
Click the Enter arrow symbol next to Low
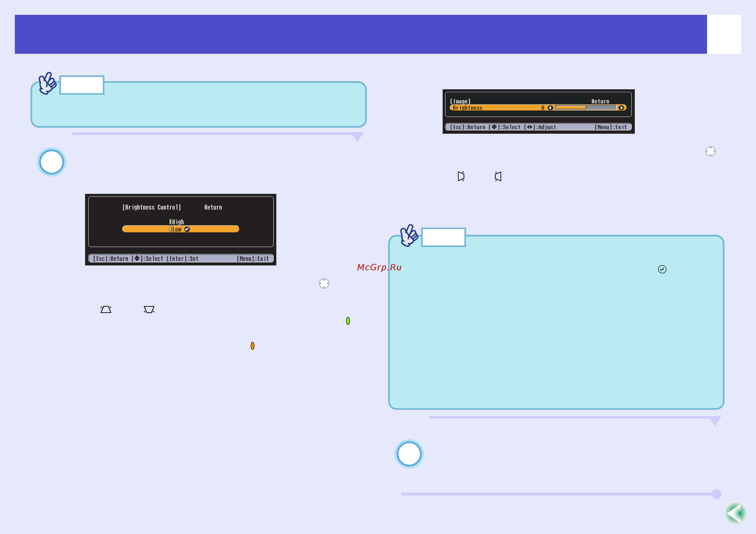point(187,229)
